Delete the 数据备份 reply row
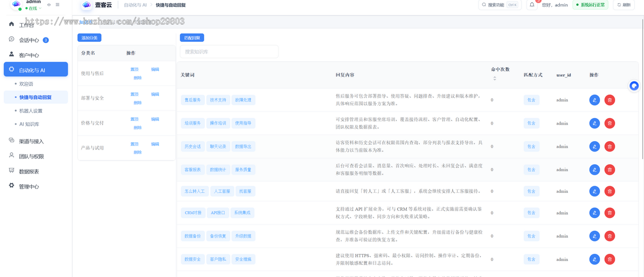644x277 pixels. (x=610, y=236)
